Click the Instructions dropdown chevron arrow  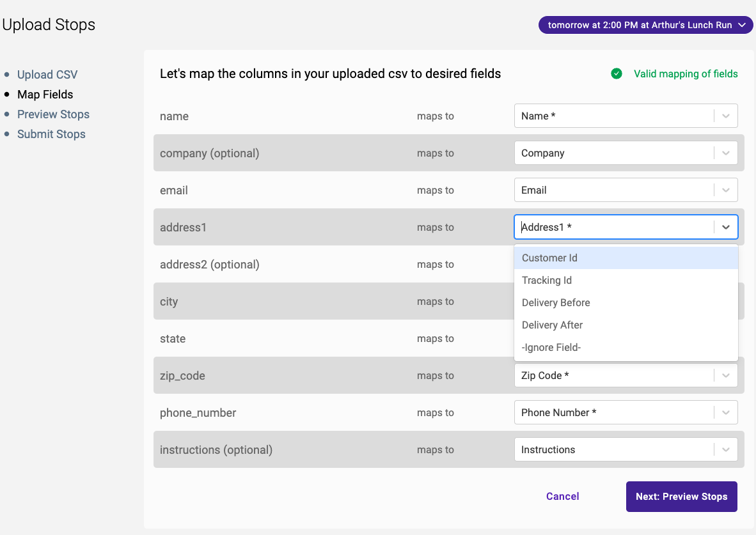pyautogui.click(x=726, y=450)
